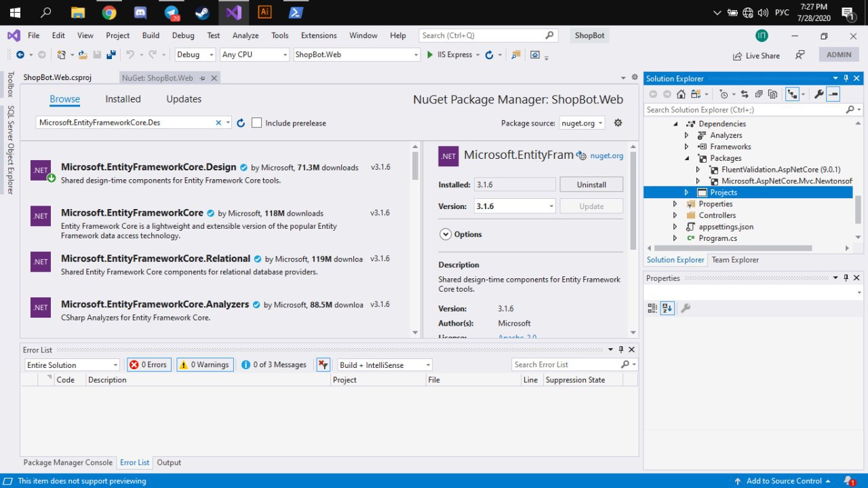The image size is (868, 488).
Task: Click the New Project toolbar icon
Action: tap(61, 55)
